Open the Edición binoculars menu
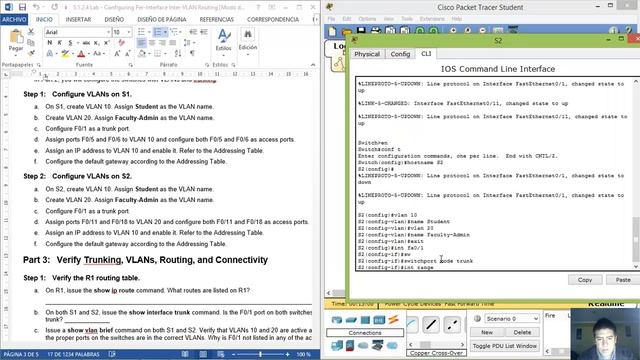Screen dimensions: 640x360 (248, 41)
